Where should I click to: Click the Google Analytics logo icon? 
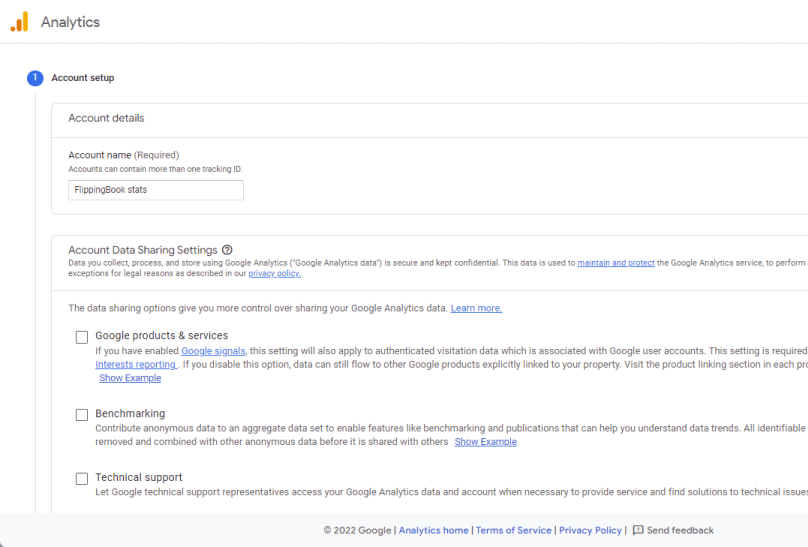tap(20, 22)
